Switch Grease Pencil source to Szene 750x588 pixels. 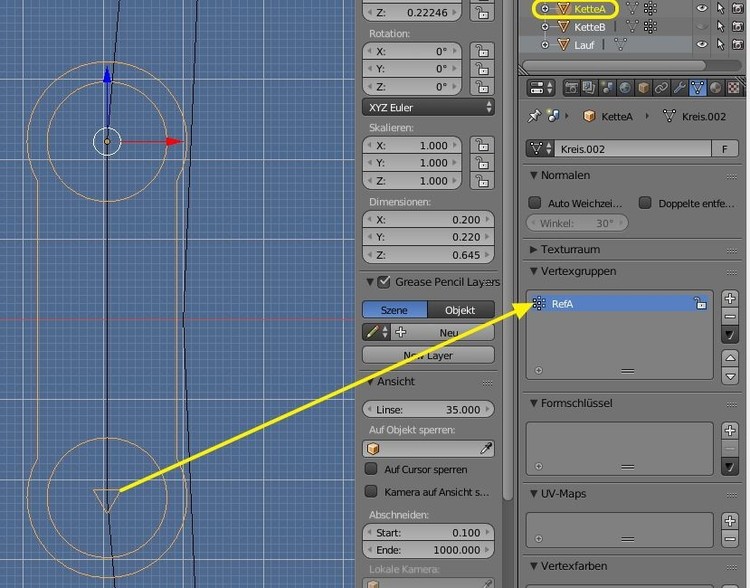pyautogui.click(x=395, y=310)
